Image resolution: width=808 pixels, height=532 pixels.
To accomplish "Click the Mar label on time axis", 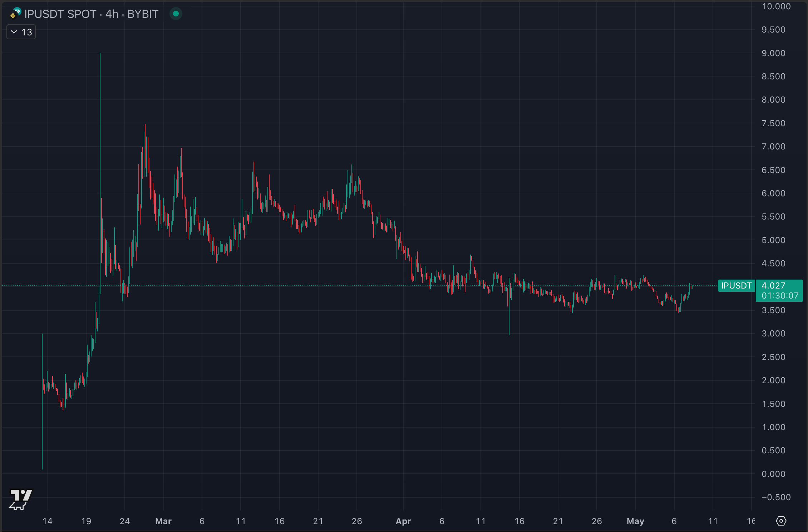I will 163,521.
